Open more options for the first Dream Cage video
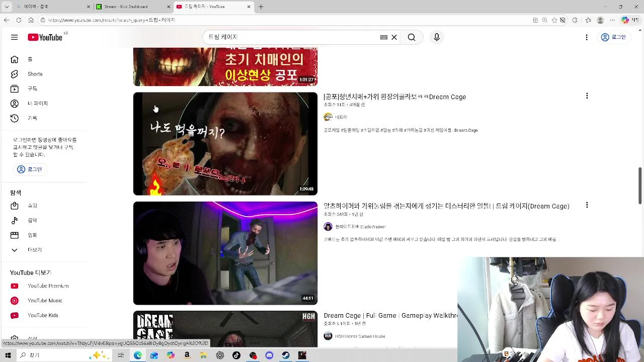The width and height of the screenshot is (644, 362). [587, 96]
